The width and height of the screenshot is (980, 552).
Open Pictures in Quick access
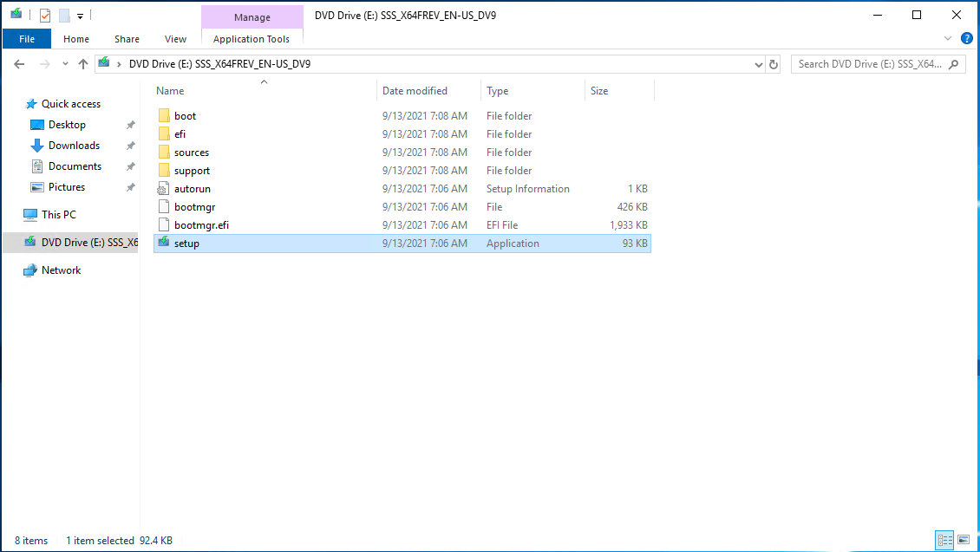pos(66,186)
